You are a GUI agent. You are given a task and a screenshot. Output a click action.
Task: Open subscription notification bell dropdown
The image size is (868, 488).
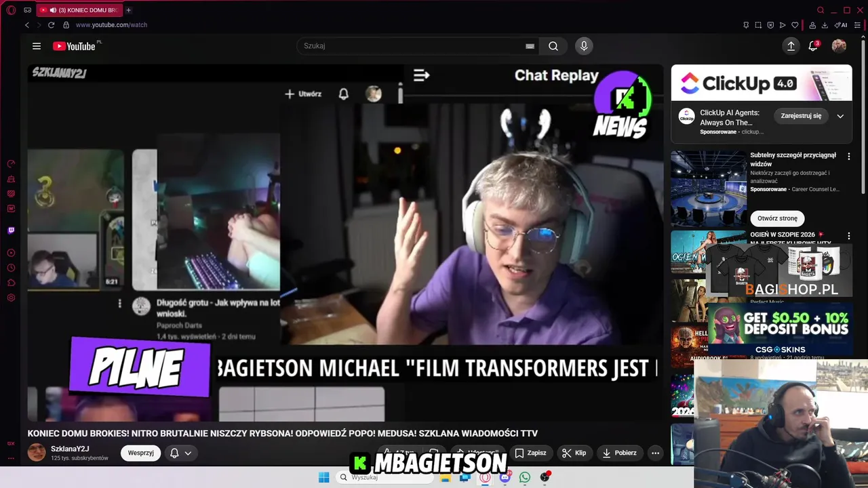pos(180,453)
